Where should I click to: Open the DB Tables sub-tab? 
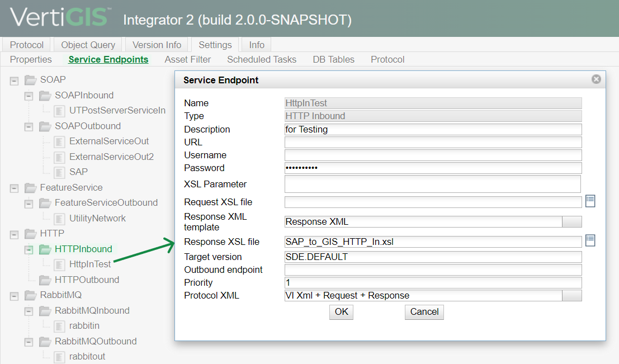click(x=334, y=59)
